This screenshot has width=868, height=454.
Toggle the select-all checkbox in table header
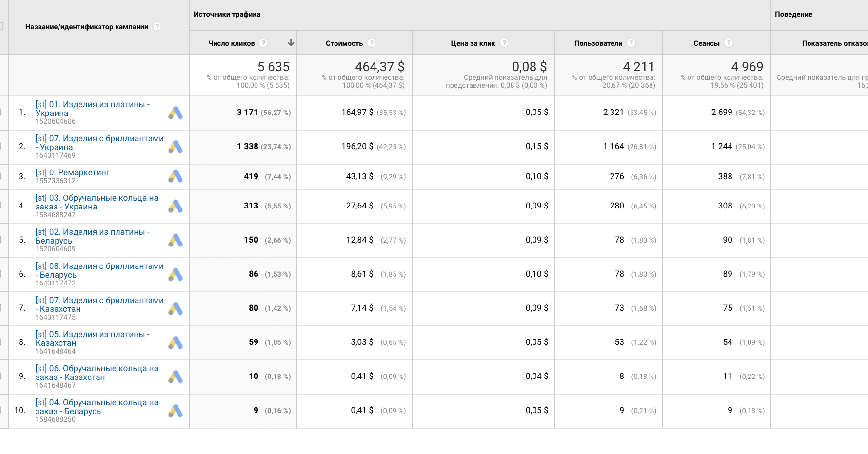[1, 27]
